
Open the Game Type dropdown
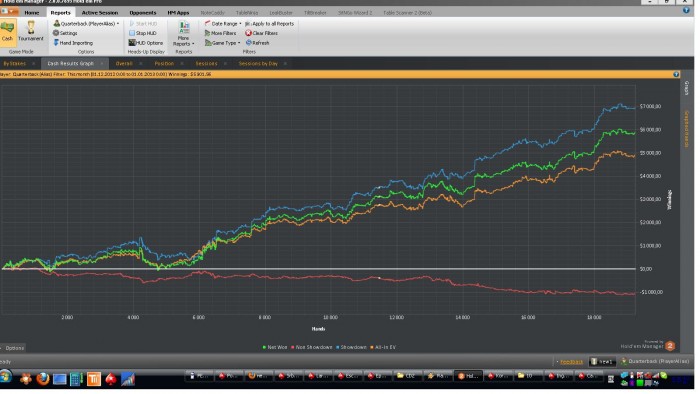pyautogui.click(x=222, y=43)
